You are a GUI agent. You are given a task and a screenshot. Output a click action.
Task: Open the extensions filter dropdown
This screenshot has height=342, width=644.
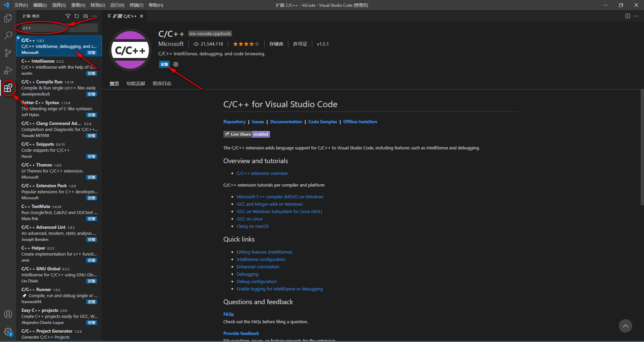coord(68,16)
